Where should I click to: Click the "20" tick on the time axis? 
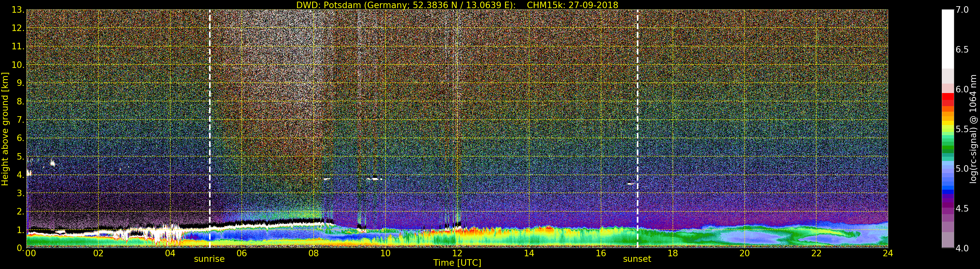click(x=745, y=253)
